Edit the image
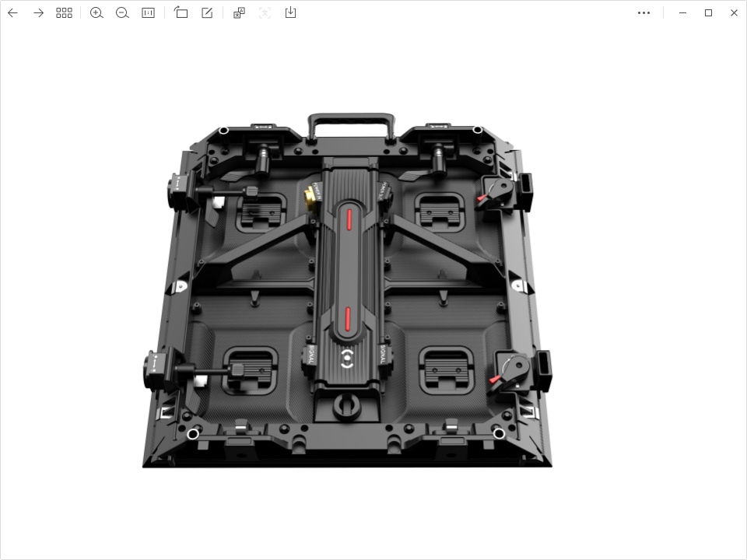This screenshot has height=560, width=747. pyautogui.click(x=207, y=13)
